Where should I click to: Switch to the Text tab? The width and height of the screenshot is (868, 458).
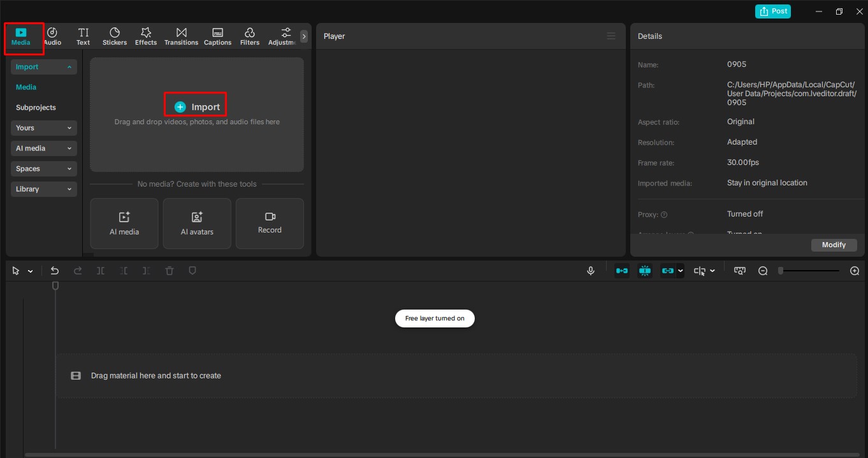[x=83, y=37]
